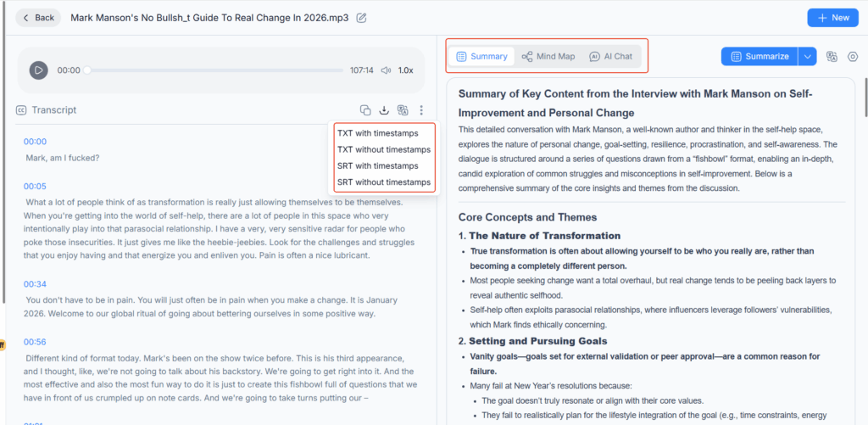Click the Summarize button
Viewport: 868px width, 425px height.
pyautogui.click(x=759, y=57)
